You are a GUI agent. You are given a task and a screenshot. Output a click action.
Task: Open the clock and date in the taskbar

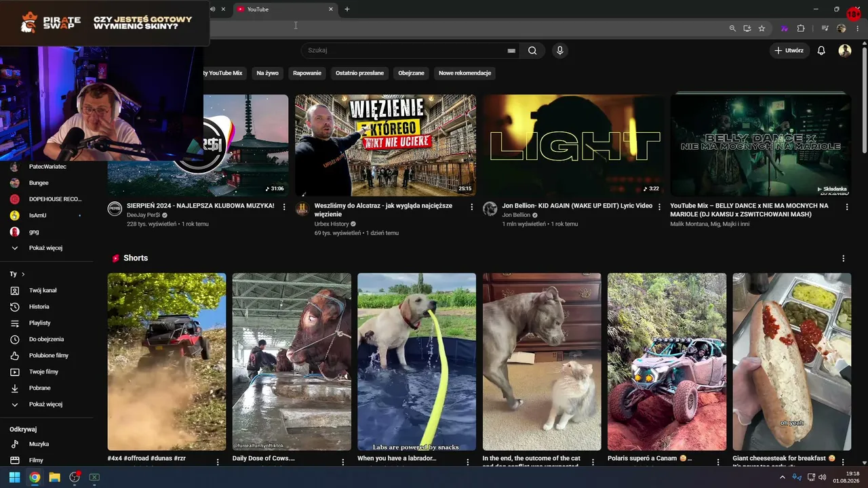pos(846,477)
